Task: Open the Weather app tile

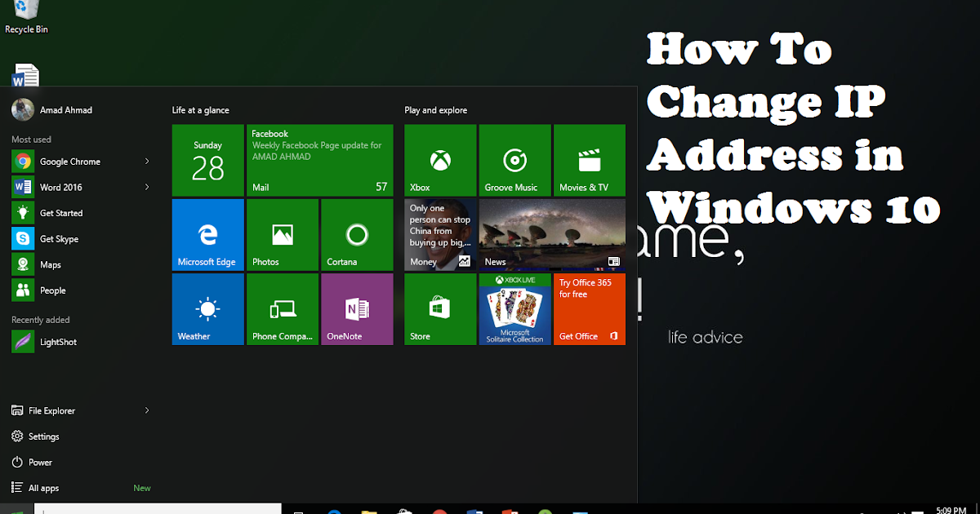Action: coord(207,309)
